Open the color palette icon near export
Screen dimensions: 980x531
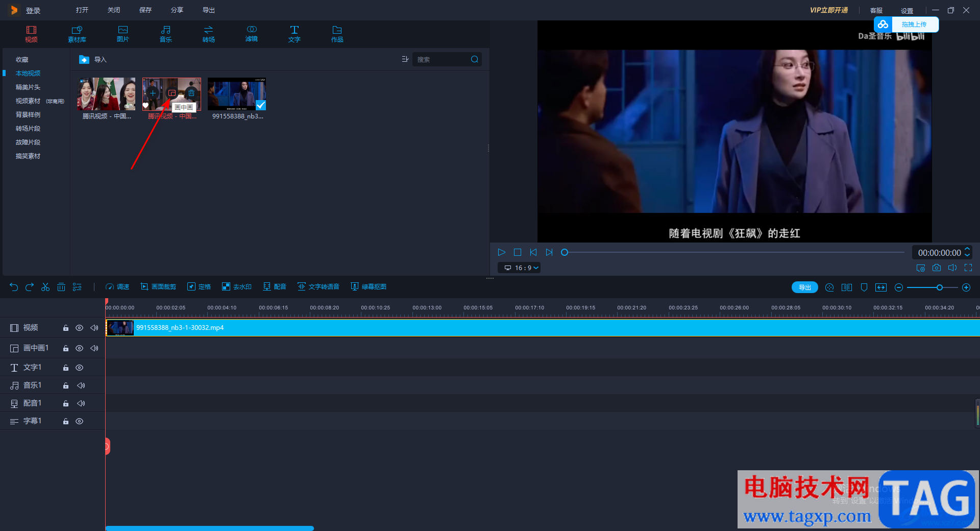829,287
